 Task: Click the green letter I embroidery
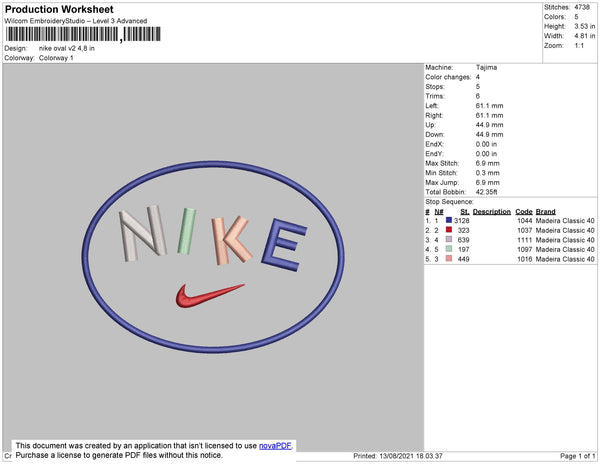click(187, 231)
